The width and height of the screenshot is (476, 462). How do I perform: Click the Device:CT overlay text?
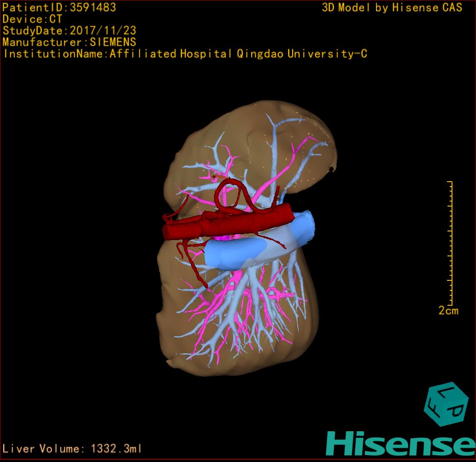pyautogui.click(x=32, y=19)
